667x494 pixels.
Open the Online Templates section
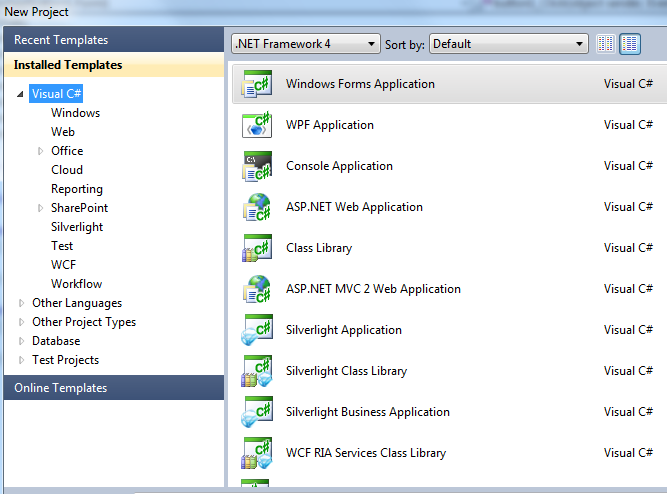(60, 388)
